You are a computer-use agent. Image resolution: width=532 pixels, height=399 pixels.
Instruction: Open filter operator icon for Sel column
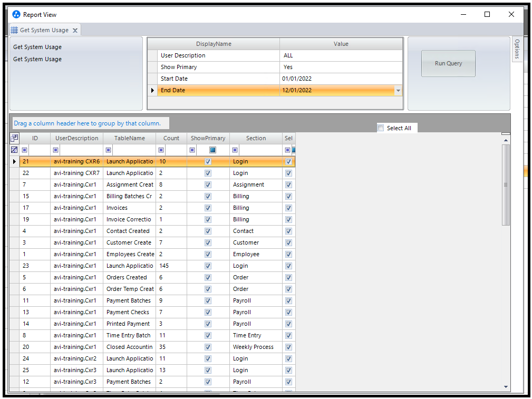click(287, 150)
